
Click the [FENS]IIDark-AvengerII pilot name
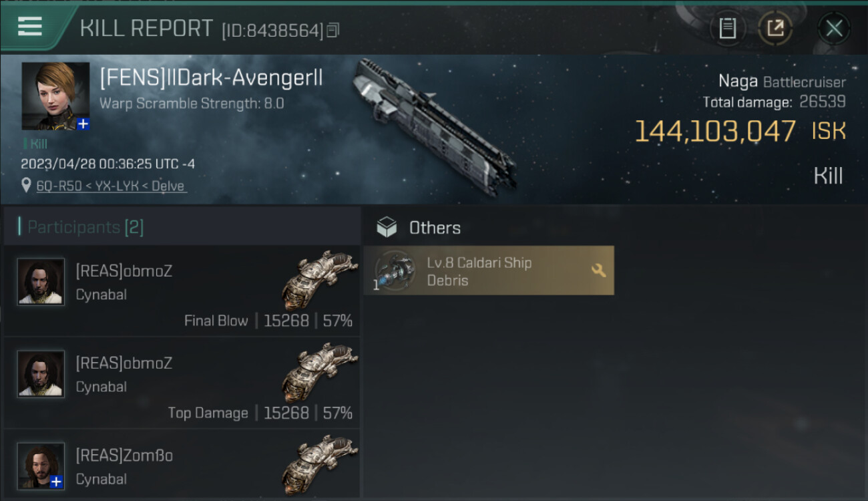tap(211, 78)
